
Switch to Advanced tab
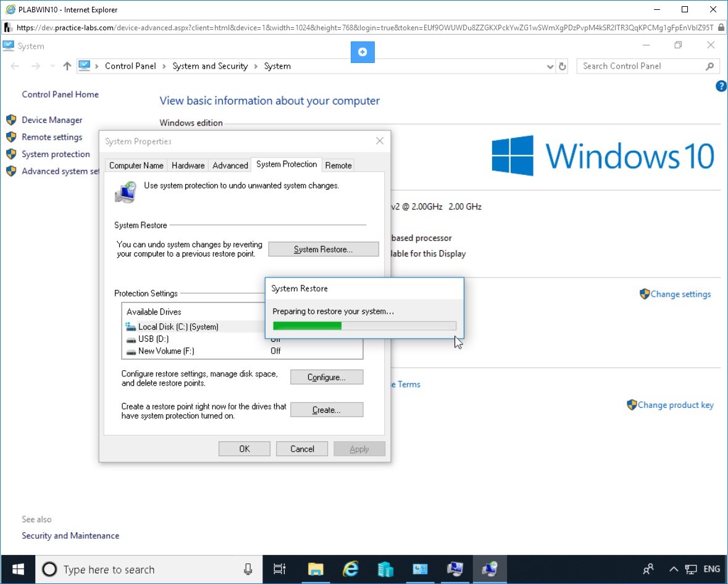point(230,166)
